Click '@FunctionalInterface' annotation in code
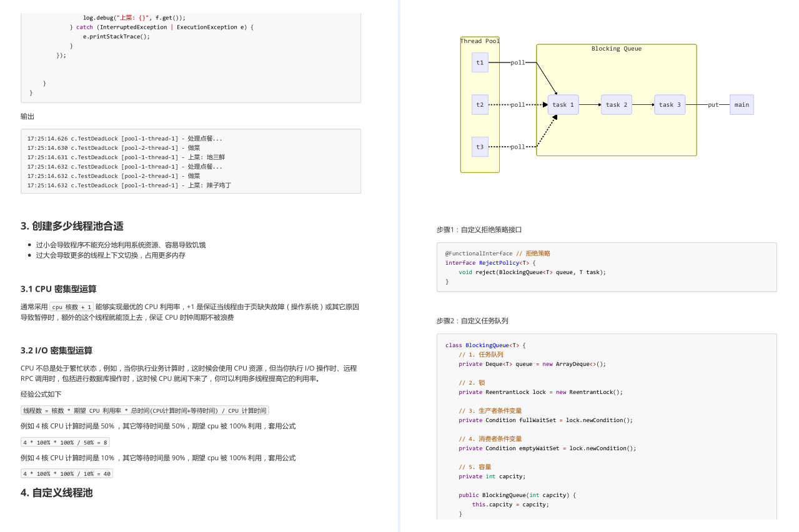The height and width of the screenshot is (532, 799). 479,254
